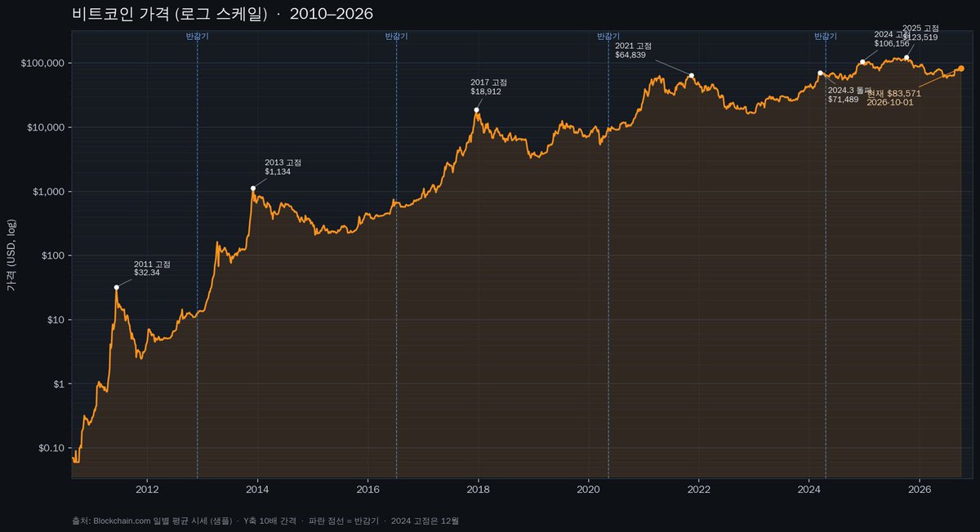Click the 2024.3 돌파 label
This screenshot has height=532, width=980.
tap(851, 91)
